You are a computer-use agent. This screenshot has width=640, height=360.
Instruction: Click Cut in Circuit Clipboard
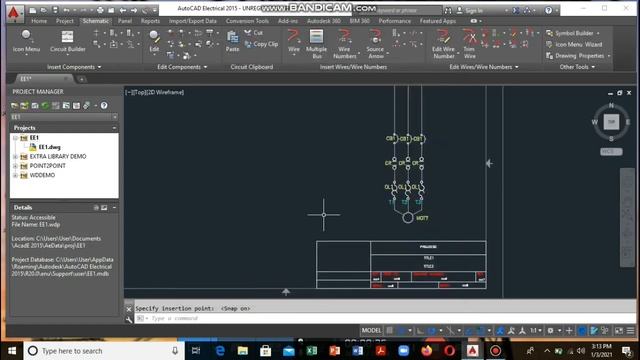click(x=253, y=33)
